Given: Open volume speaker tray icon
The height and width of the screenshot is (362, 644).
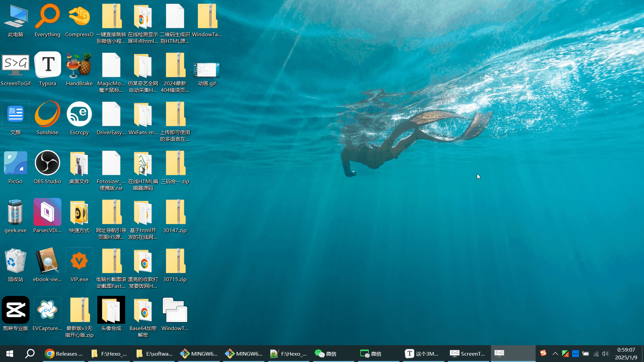Looking at the screenshot, I should pyautogui.click(x=606, y=354).
